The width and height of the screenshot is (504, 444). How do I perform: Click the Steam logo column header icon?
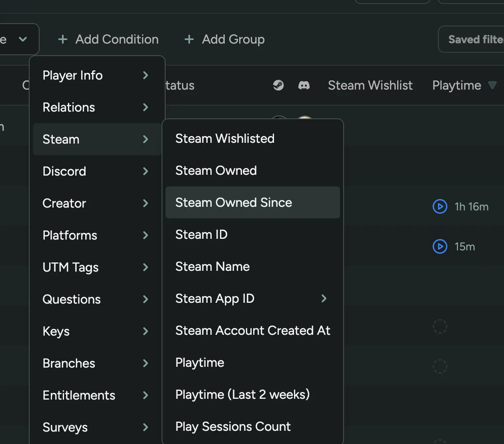[x=278, y=85]
